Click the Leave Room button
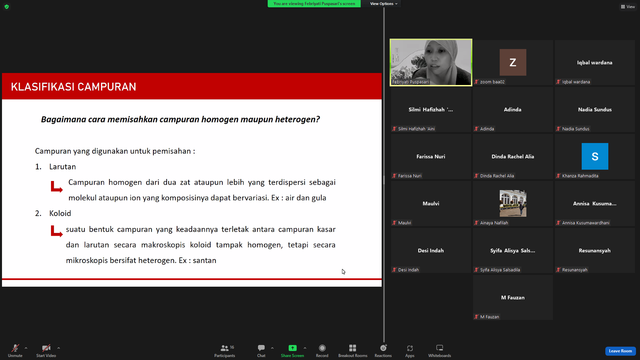 point(620,351)
